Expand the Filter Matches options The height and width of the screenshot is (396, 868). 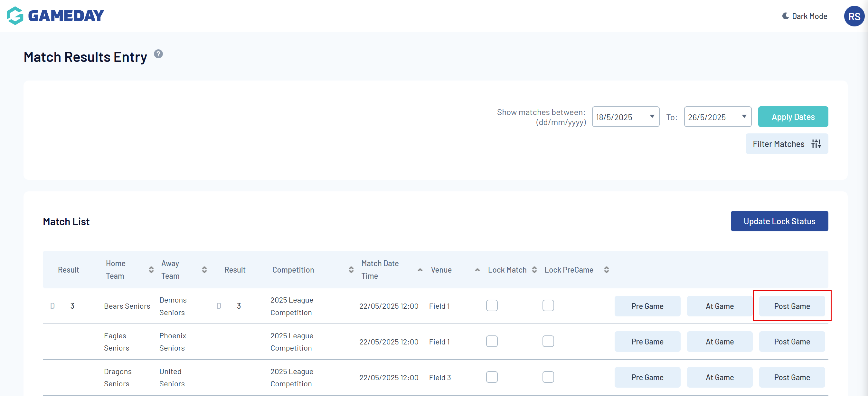pos(787,144)
